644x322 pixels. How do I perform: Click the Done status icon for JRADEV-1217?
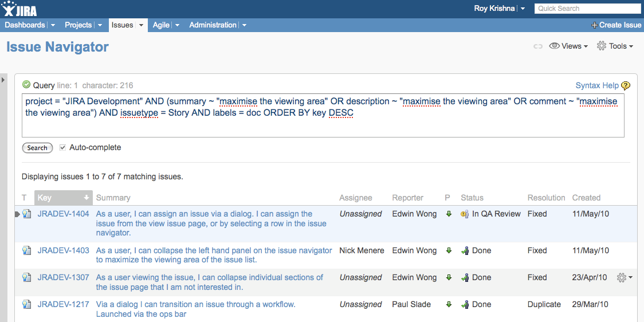click(465, 305)
